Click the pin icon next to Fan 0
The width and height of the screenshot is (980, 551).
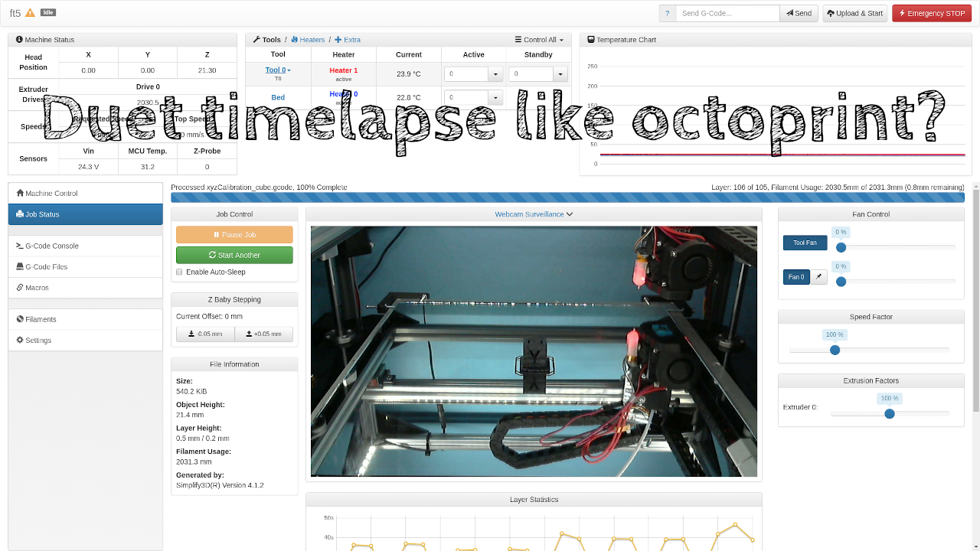click(x=818, y=277)
